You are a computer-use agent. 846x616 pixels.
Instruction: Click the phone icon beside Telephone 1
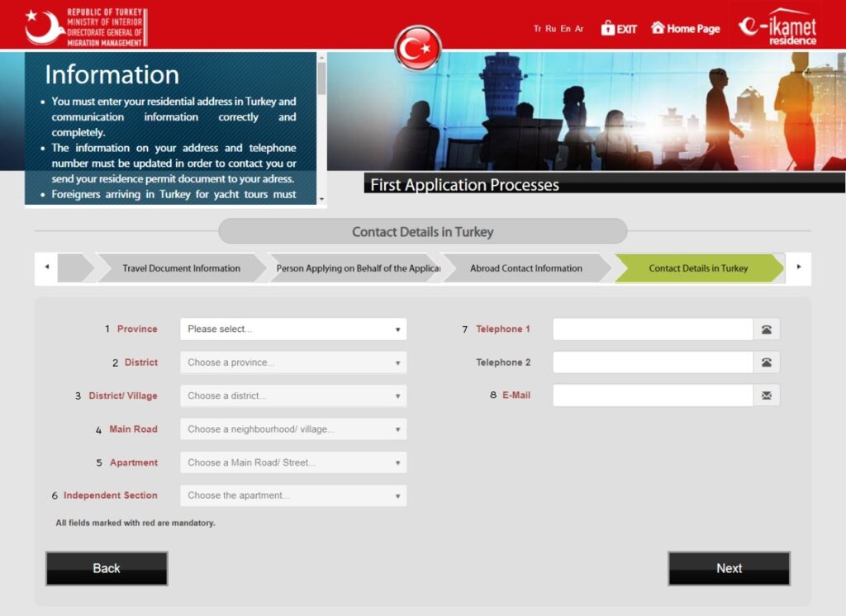click(766, 329)
